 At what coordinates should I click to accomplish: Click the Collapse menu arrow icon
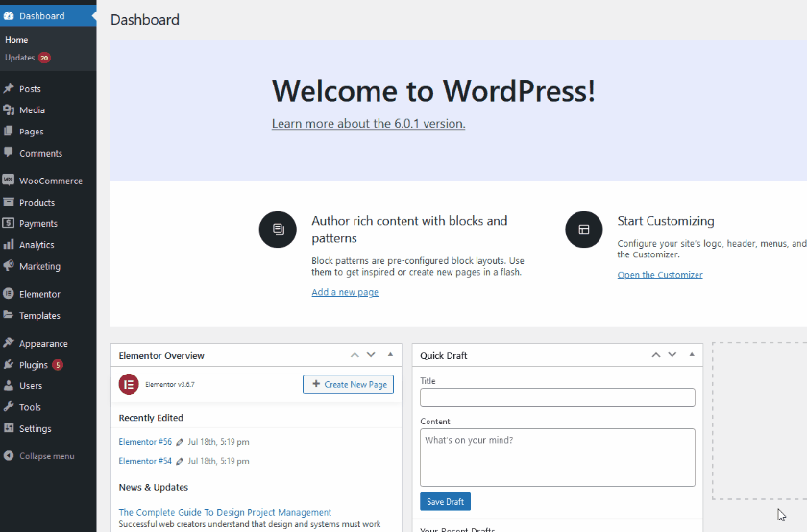pyautogui.click(x=9, y=456)
